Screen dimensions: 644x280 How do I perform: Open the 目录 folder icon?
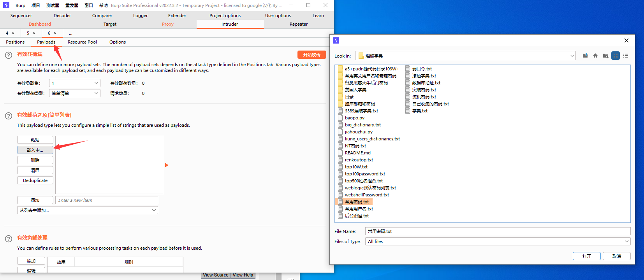pos(340,97)
